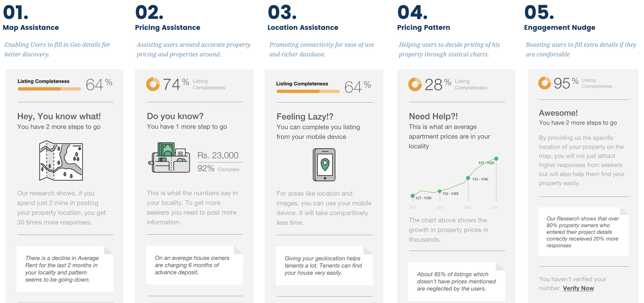Click the 2014 green dot on price chart
This screenshot has width=644, height=303.
point(496,159)
